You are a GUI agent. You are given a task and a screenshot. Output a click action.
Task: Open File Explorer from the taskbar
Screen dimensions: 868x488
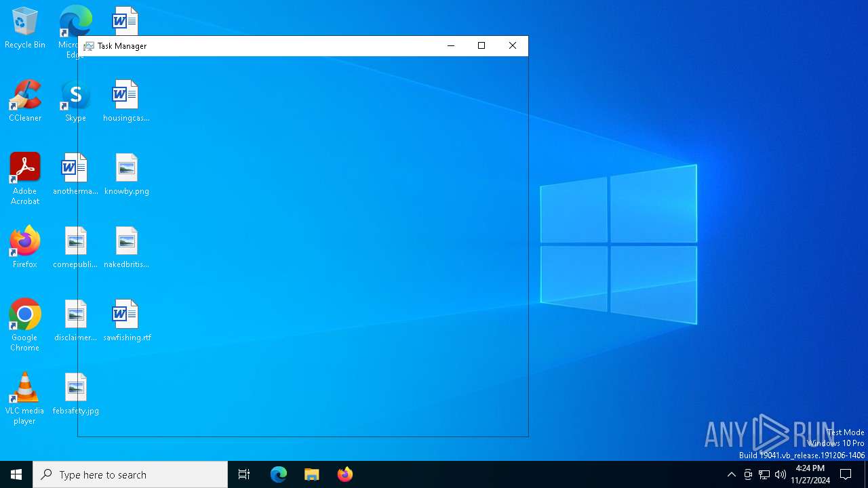coord(312,474)
